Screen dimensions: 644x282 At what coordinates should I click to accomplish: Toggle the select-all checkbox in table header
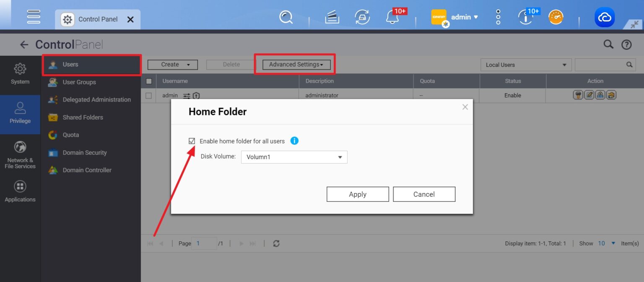click(x=149, y=81)
